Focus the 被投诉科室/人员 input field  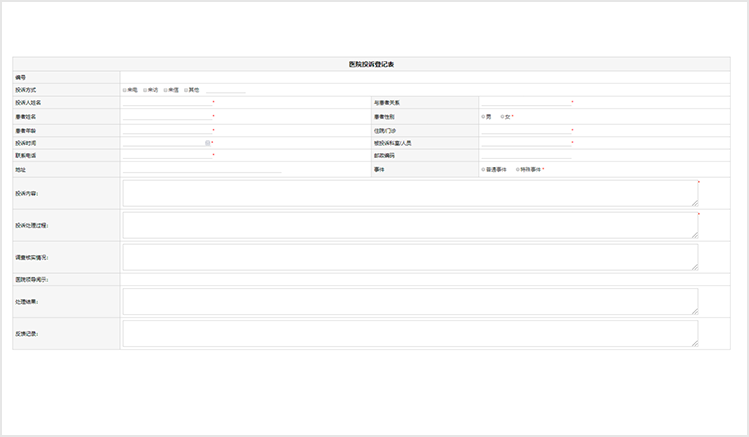[525, 143]
